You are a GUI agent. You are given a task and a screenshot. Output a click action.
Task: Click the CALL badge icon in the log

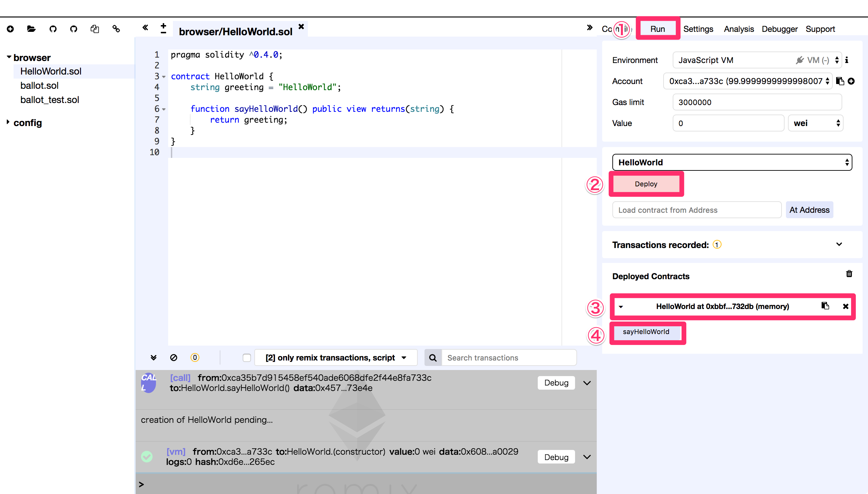(149, 383)
